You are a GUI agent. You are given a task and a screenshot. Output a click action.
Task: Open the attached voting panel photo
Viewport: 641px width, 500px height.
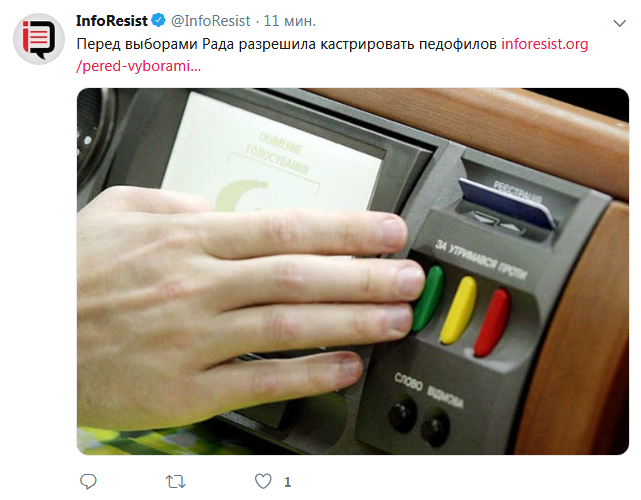pyautogui.click(x=353, y=271)
